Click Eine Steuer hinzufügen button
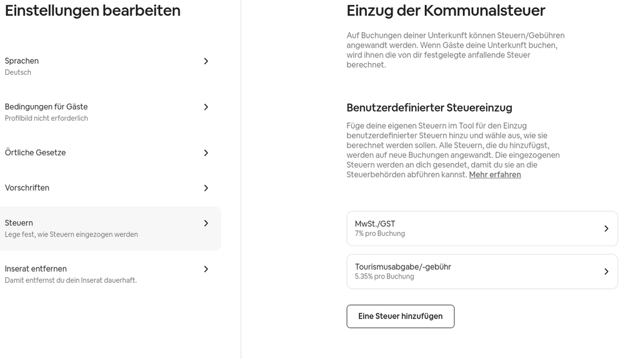 pos(400,316)
